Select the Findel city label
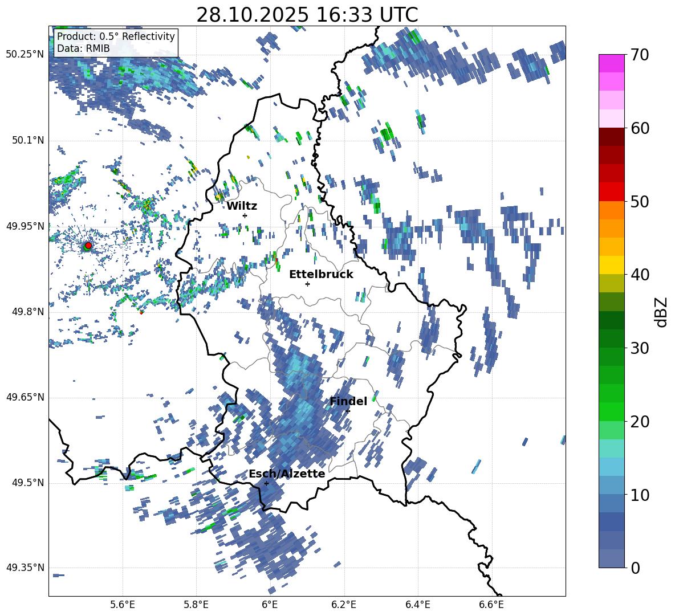Viewport: 675px width, 616px height. [348, 401]
